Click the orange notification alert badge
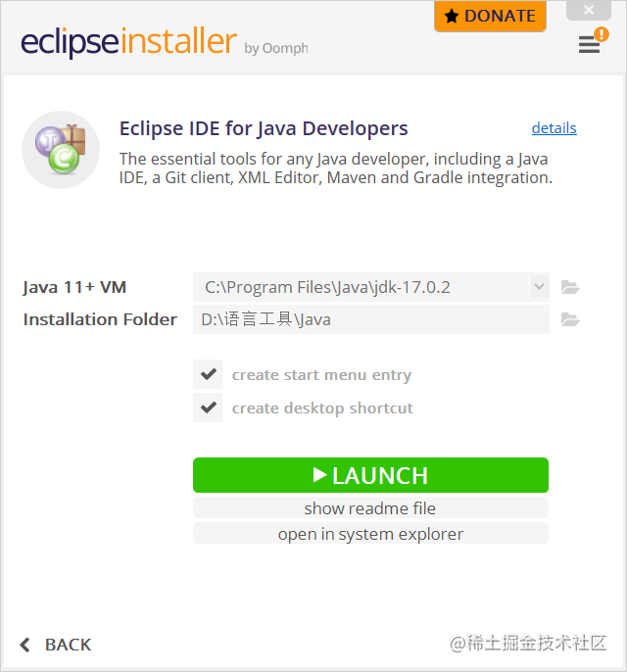 coord(602,34)
